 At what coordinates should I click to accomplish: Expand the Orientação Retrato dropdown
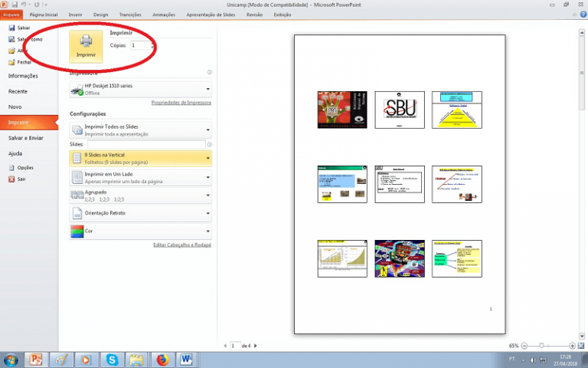click(140, 212)
